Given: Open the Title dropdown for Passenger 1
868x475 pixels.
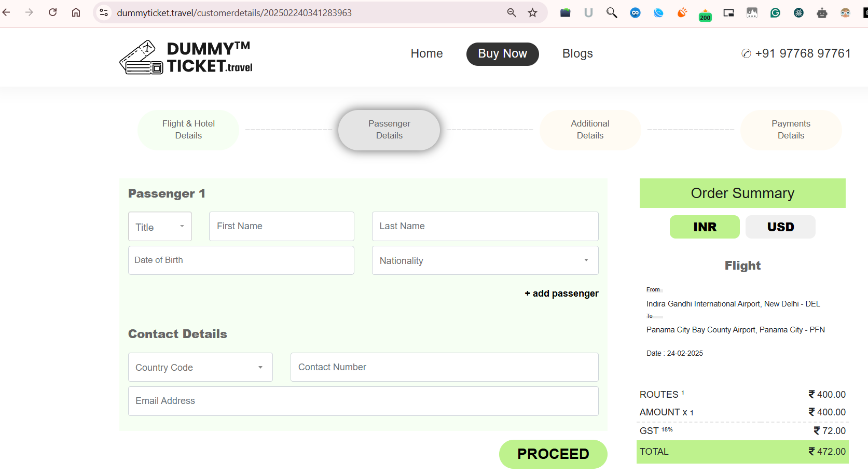Looking at the screenshot, I should coord(160,227).
